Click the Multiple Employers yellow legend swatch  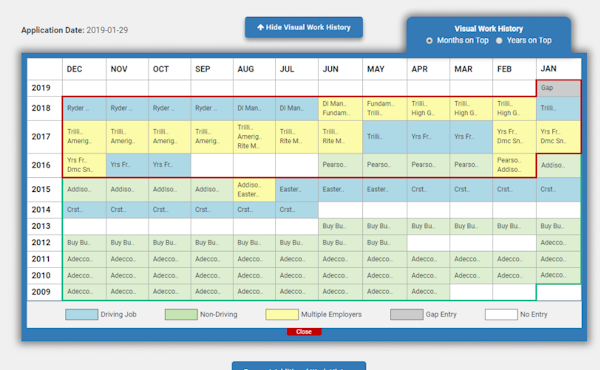pyautogui.click(x=282, y=315)
